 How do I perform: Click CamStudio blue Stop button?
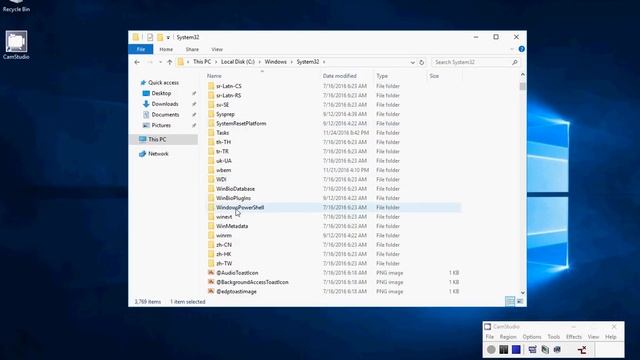pos(516,349)
